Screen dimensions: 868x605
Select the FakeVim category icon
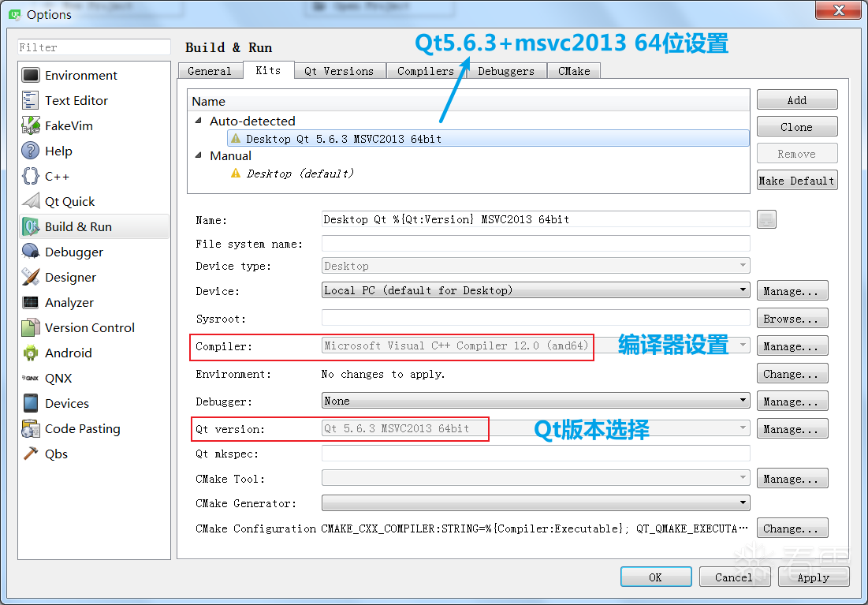pos(31,125)
